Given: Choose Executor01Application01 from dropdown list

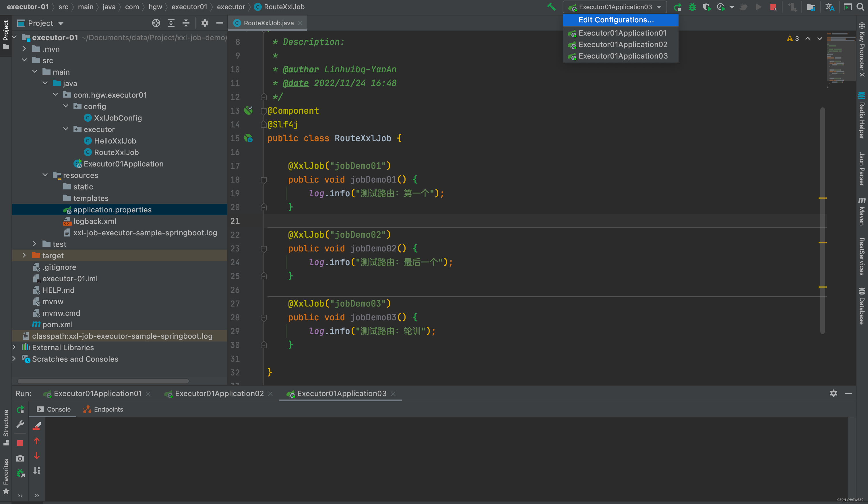Looking at the screenshot, I should point(621,33).
